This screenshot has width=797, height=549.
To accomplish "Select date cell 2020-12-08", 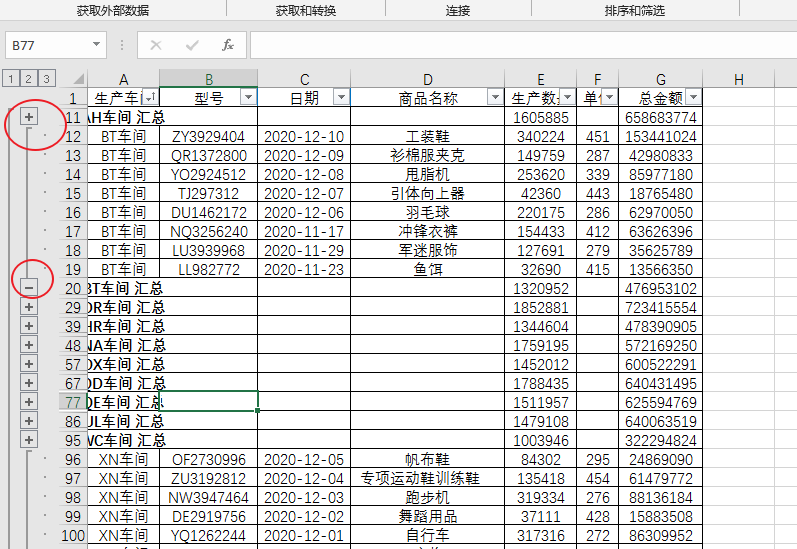I will [x=304, y=174].
